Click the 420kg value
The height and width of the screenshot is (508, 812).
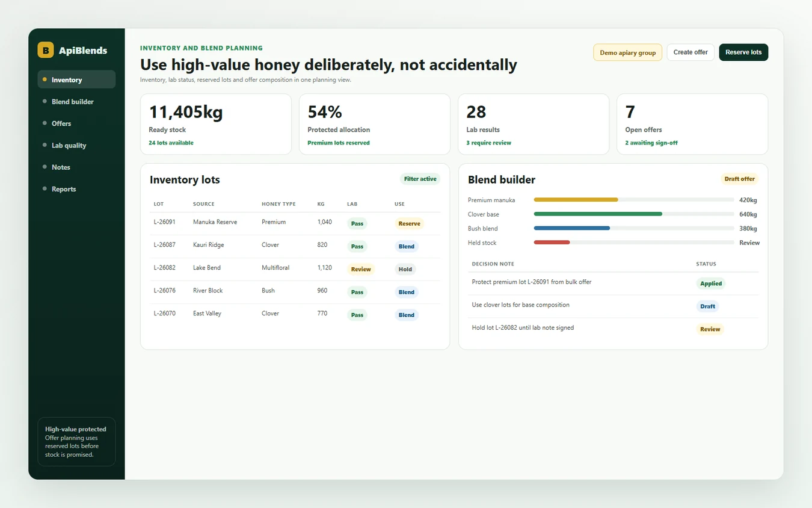tap(748, 200)
